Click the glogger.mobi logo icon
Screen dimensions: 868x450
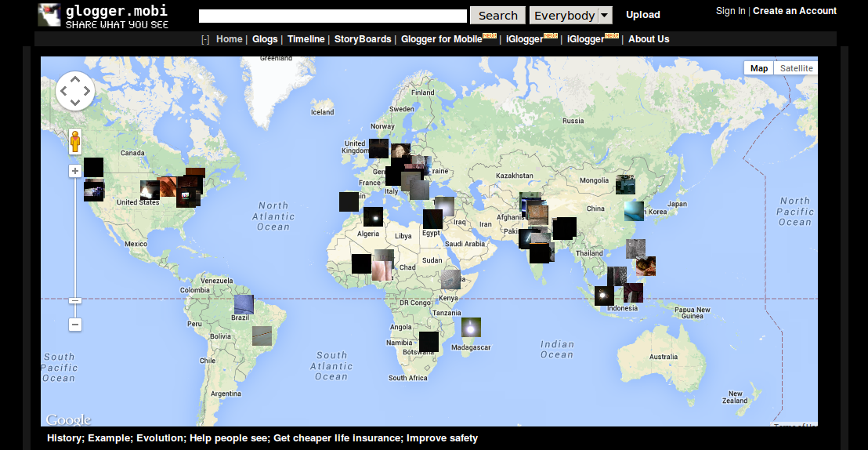49,15
